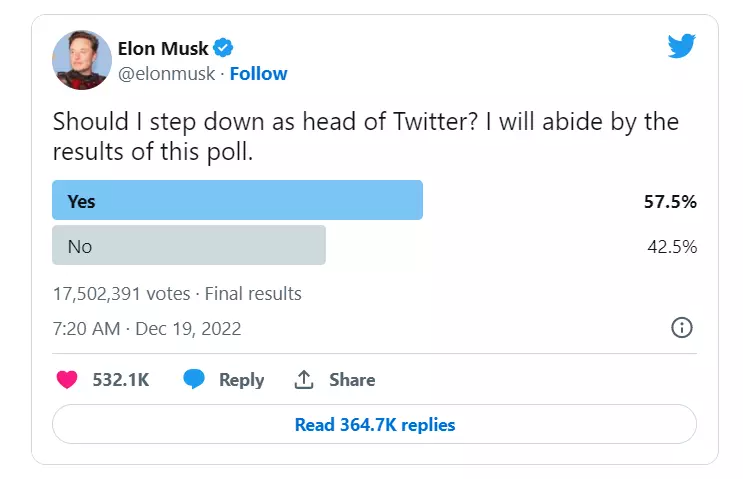The width and height of the screenshot is (743, 479).
Task: Click the Twitter bird logo
Action: (x=681, y=46)
